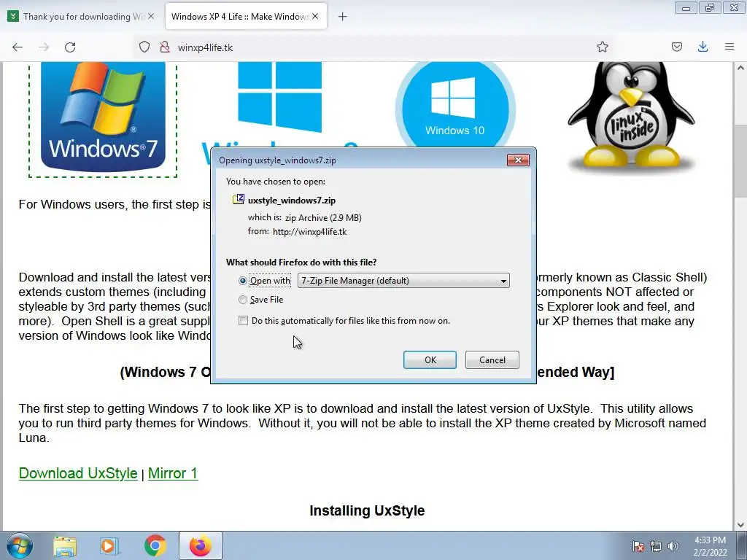Click the insecure connection padlock icon
The image size is (747, 560).
click(x=165, y=47)
